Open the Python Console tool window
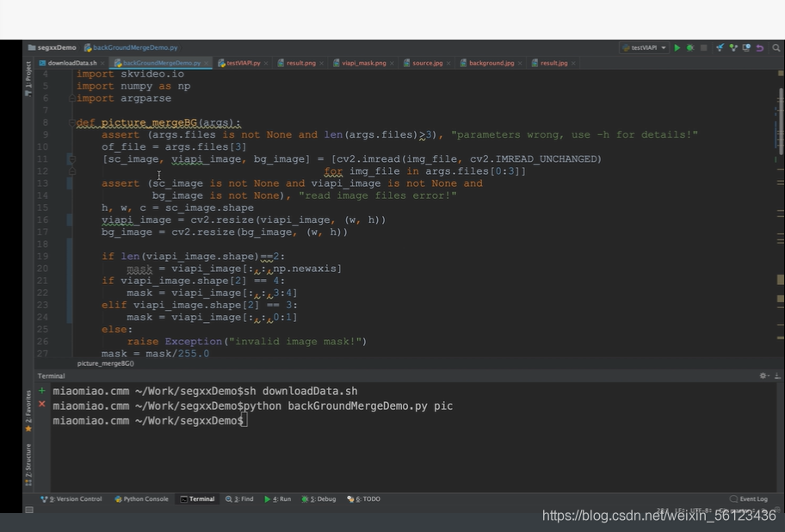Viewport: 785px width, 532px height. (x=141, y=499)
